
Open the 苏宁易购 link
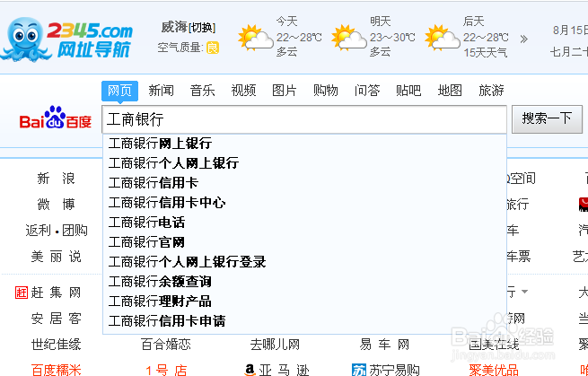pos(394,371)
